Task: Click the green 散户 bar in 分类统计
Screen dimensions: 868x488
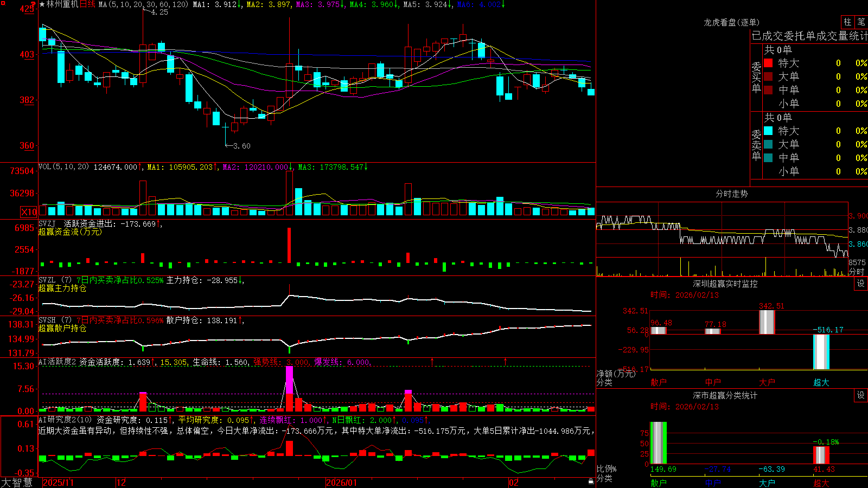Action: tap(659, 442)
